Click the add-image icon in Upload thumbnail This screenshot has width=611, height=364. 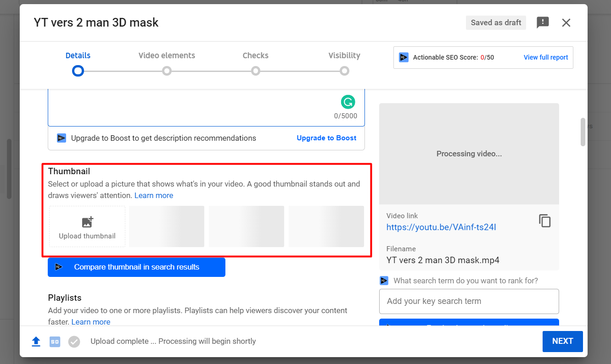point(87,222)
